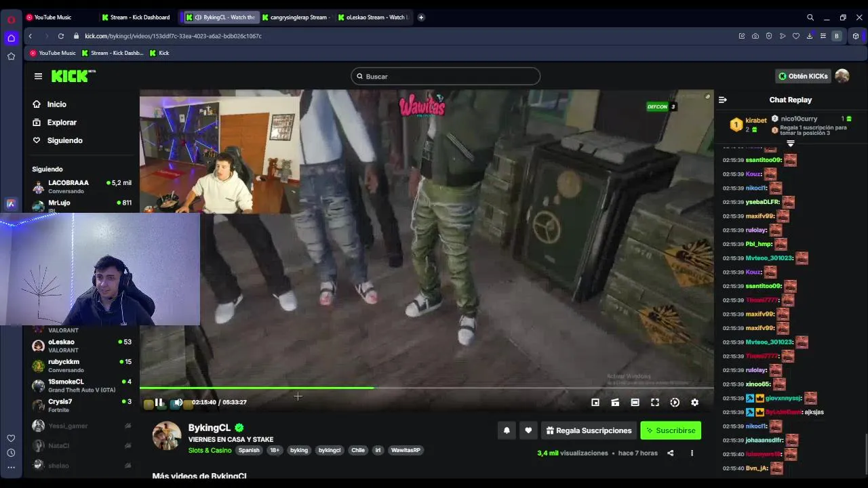868x488 pixels.
Task: Open picture-in-picture mini player
Action: coord(595,402)
